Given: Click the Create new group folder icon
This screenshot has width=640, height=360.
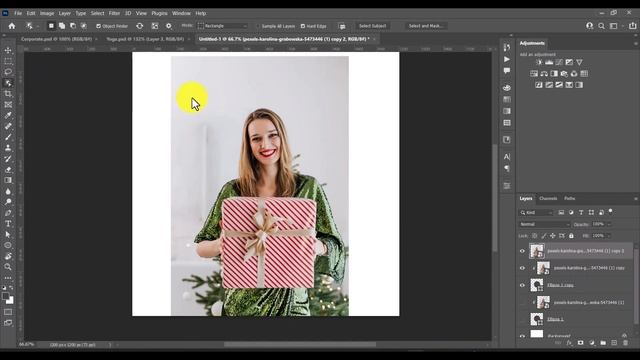Looking at the screenshot, I should (x=603, y=343).
